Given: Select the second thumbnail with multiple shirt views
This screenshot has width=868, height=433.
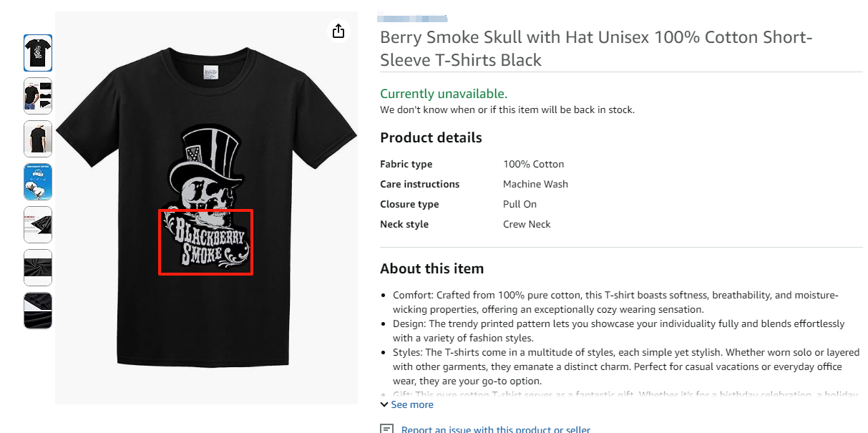Looking at the screenshot, I should click(38, 96).
